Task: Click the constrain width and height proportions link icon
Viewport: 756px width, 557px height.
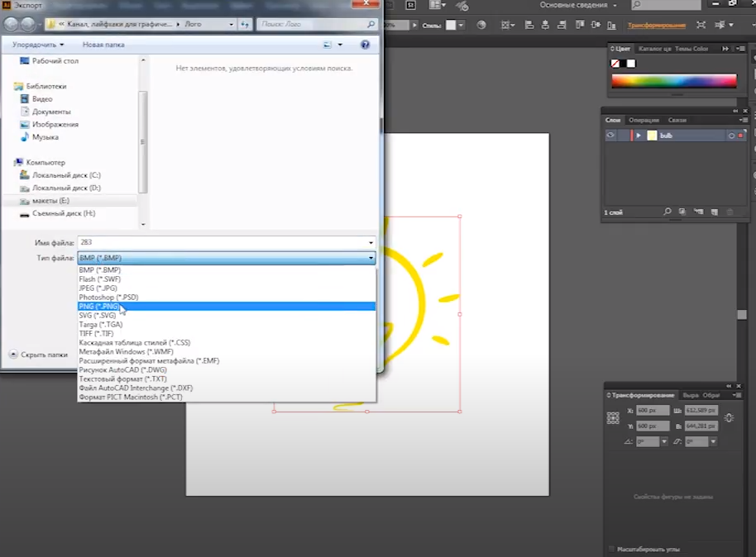Action: coord(728,418)
